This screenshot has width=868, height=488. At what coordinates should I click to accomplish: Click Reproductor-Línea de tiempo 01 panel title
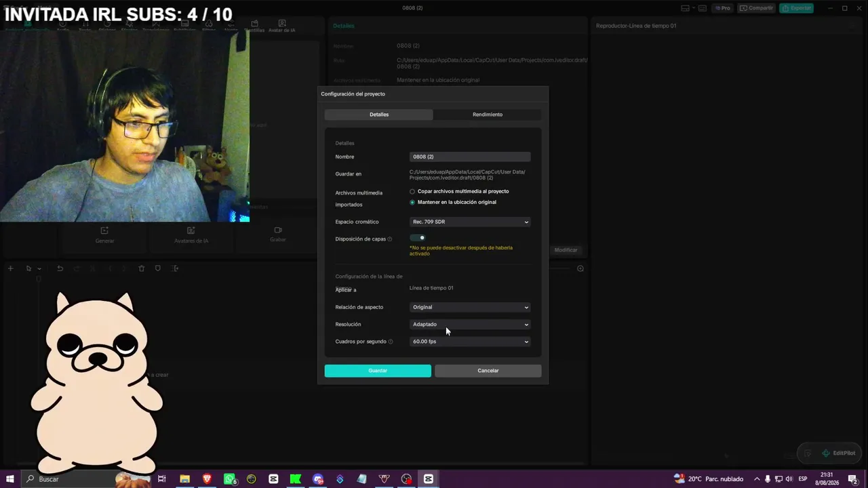pos(636,26)
